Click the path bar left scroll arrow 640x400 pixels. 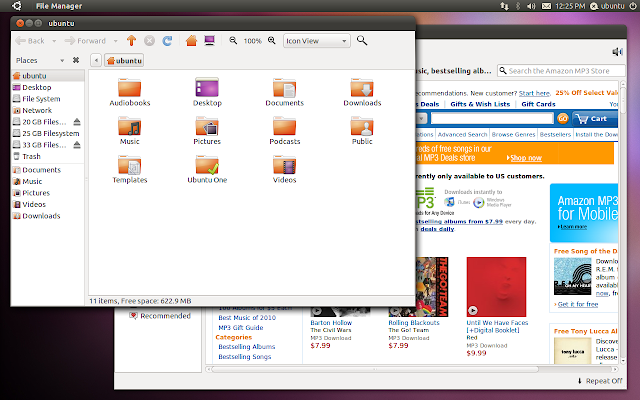click(96, 60)
